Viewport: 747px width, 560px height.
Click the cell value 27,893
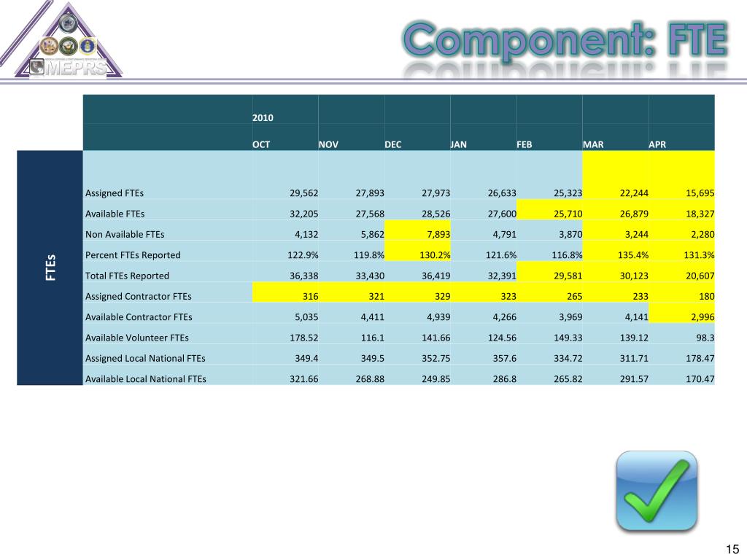click(x=370, y=192)
